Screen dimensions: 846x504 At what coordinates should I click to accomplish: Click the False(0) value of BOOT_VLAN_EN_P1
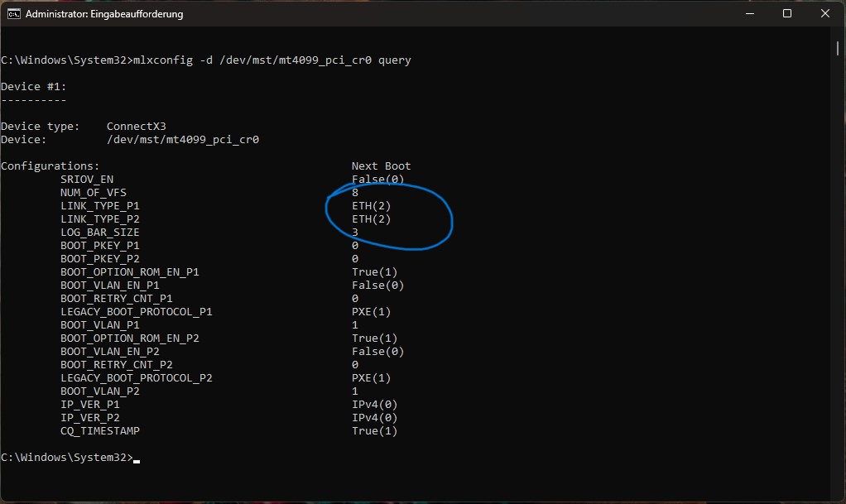click(x=377, y=285)
